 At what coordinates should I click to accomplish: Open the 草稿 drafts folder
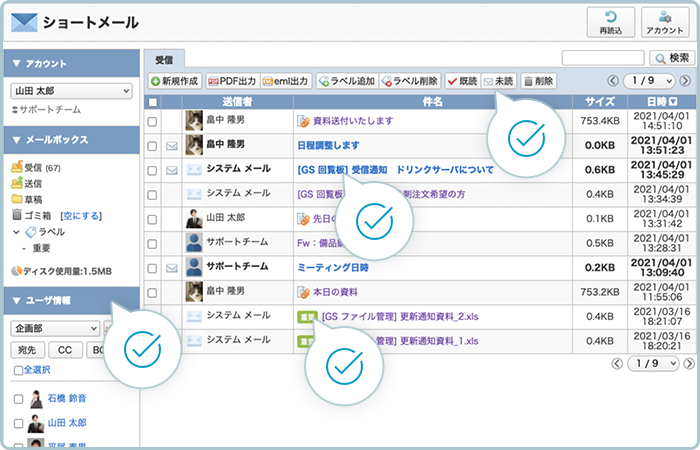(x=27, y=200)
